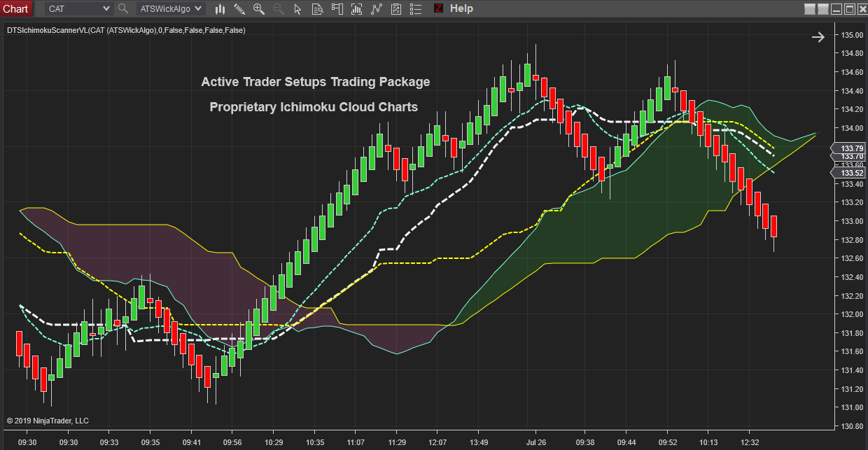This screenshot has height=450, width=868.
Task: Click the DTSIchimokuScannerVL indicator label
Action: pyautogui.click(x=126, y=31)
